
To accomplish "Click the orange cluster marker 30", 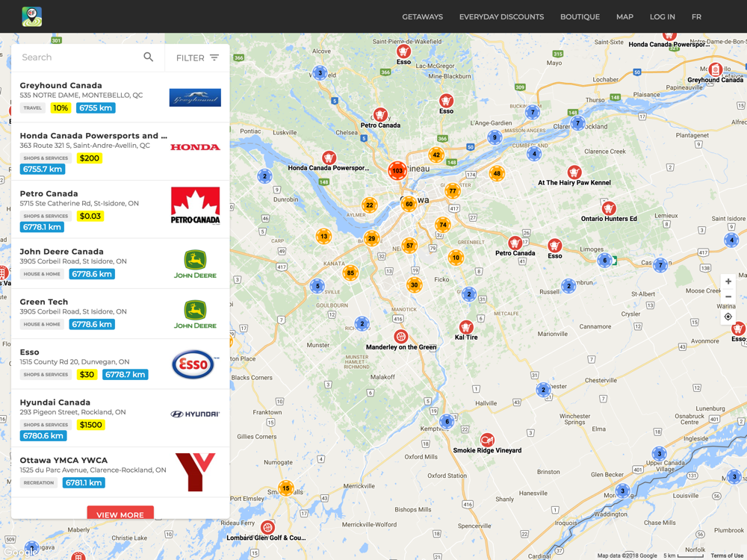I will [415, 285].
